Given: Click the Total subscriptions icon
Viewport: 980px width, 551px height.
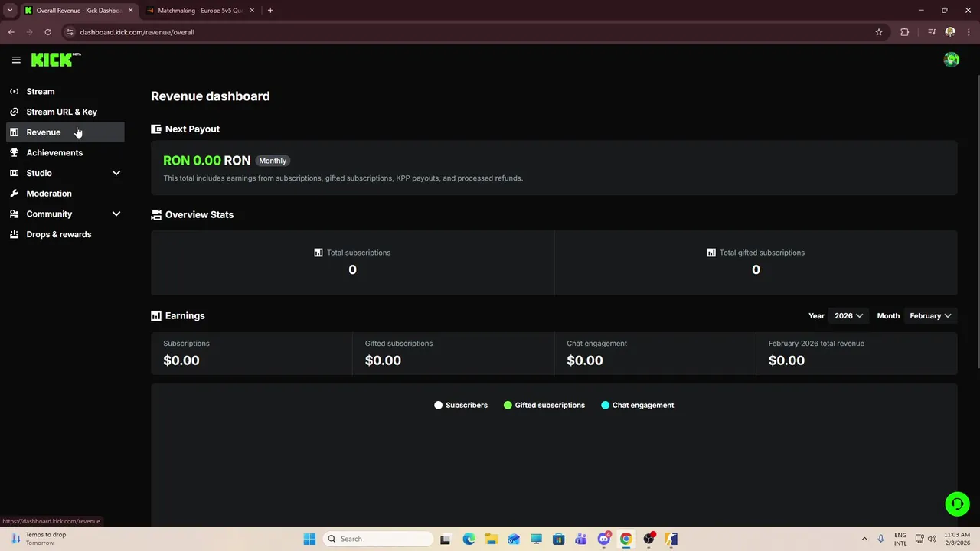Looking at the screenshot, I should pyautogui.click(x=318, y=253).
